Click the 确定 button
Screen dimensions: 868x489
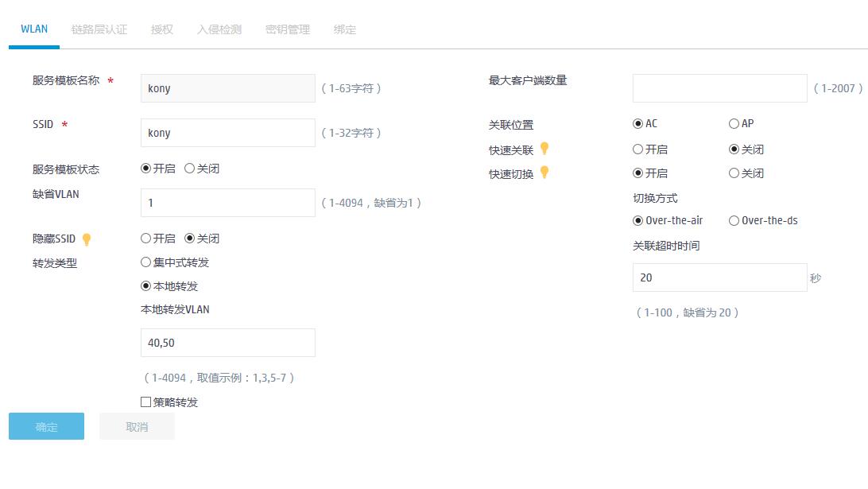46,427
